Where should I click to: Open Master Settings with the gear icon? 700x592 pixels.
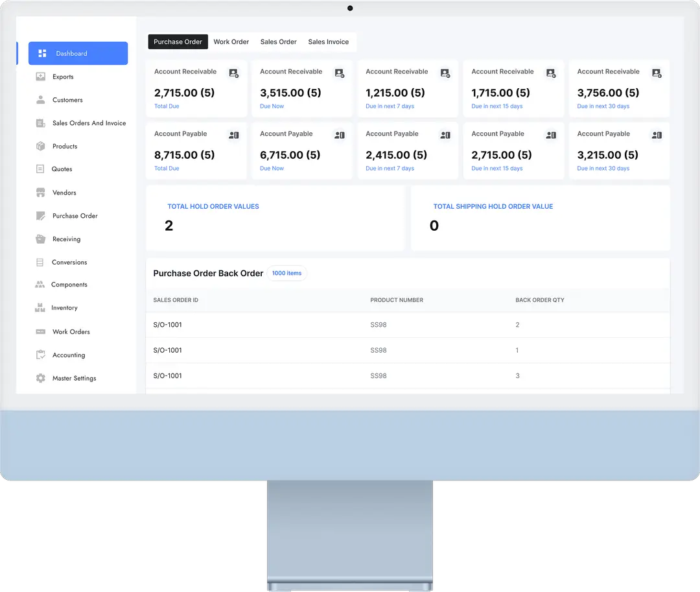coord(40,378)
